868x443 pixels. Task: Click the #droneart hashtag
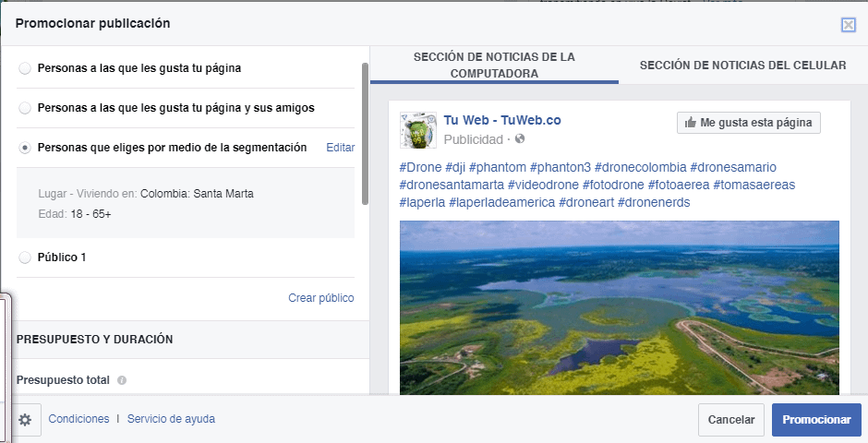point(586,202)
